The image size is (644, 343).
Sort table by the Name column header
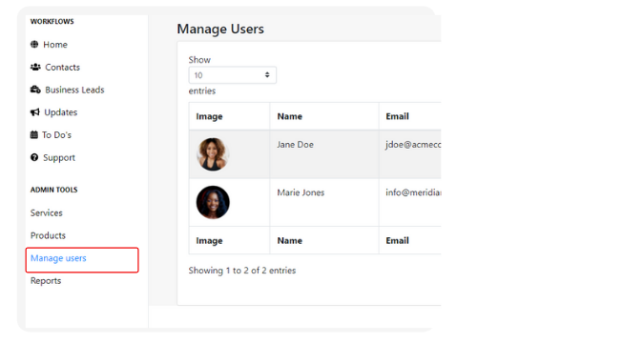(x=289, y=116)
